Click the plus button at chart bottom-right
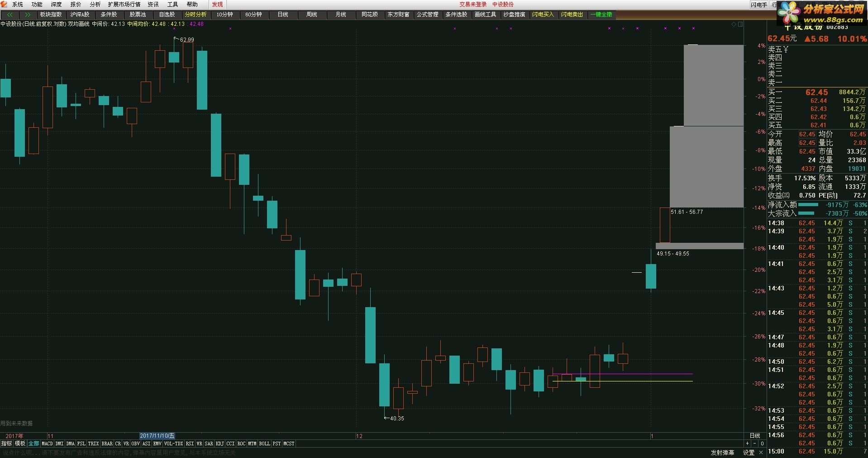868x458 pixels. [747, 444]
